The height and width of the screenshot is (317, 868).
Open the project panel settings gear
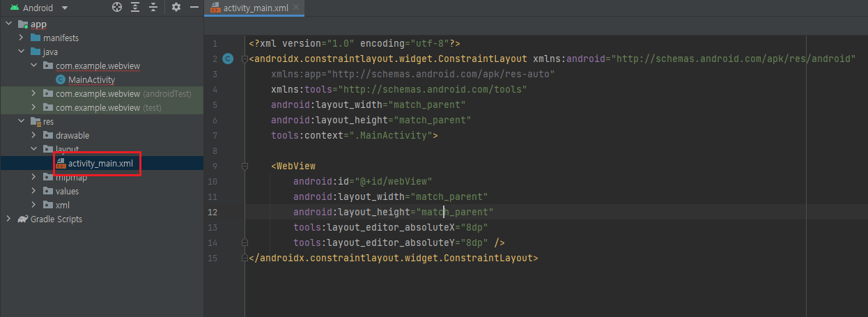pos(176,8)
